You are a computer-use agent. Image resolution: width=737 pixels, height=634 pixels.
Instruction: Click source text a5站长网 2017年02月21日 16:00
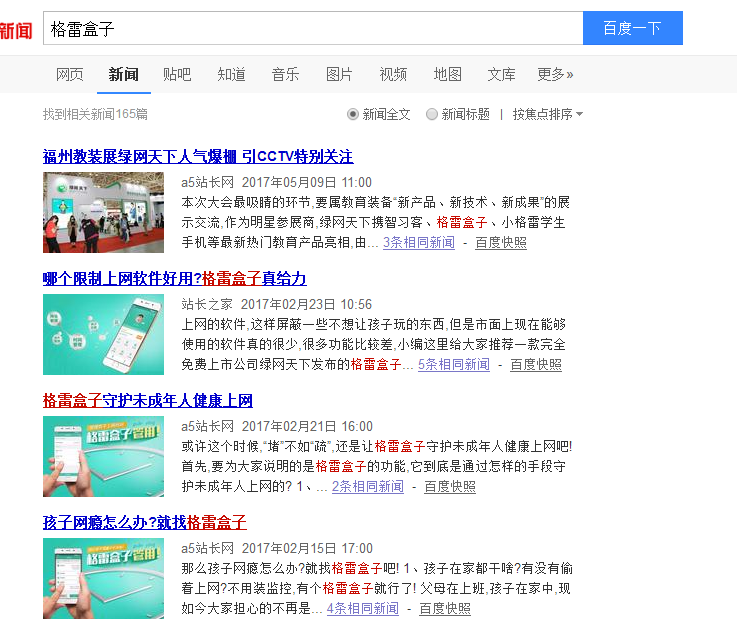click(277, 426)
